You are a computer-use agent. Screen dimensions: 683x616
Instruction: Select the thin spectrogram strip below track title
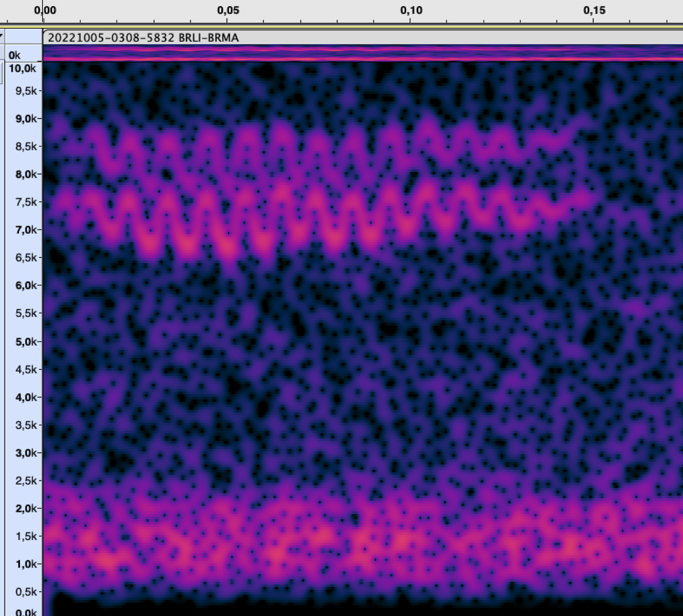click(x=362, y=53)
